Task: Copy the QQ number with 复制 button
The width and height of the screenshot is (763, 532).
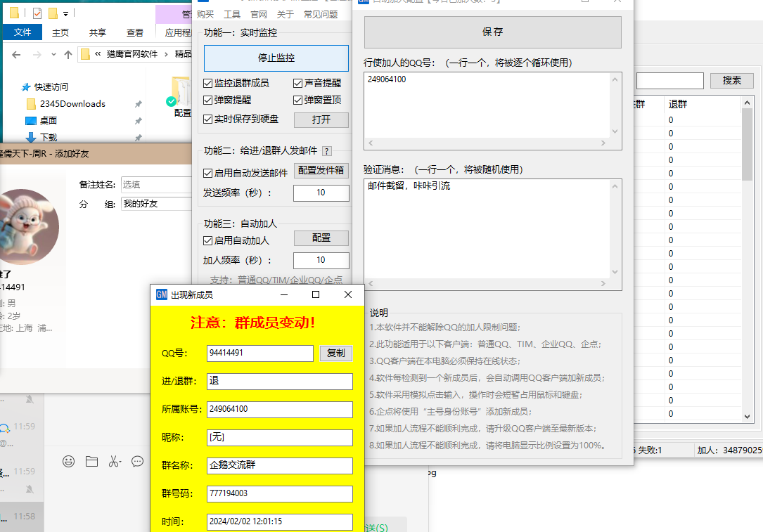Action: point(335,353)
